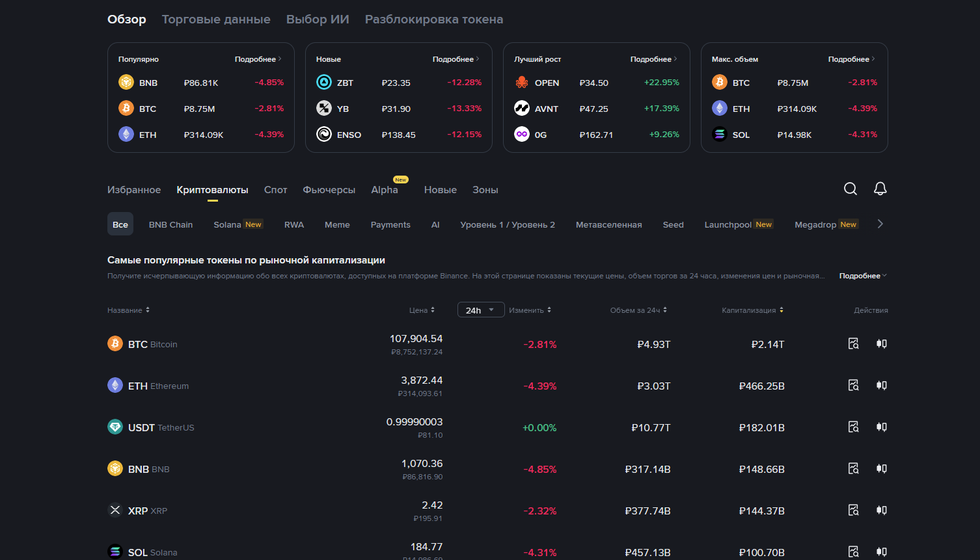Open the search magnifier icon

[x=850, y=189]
